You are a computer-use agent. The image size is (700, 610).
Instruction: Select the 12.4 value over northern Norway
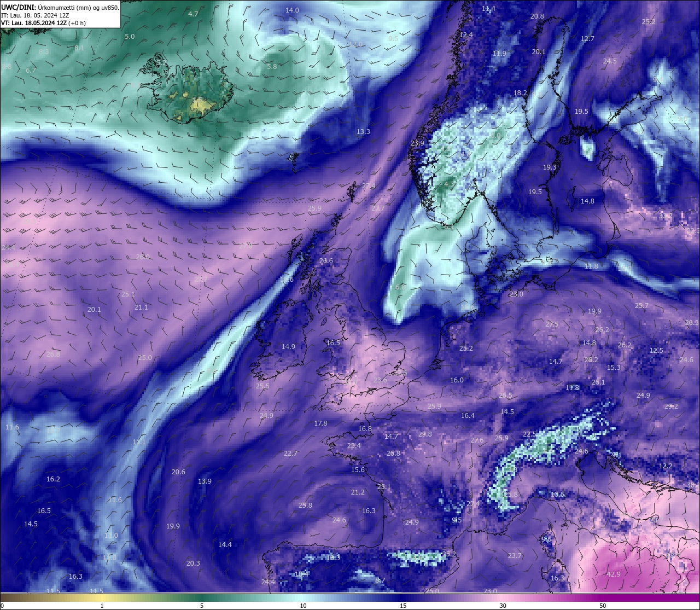(466, 34)
